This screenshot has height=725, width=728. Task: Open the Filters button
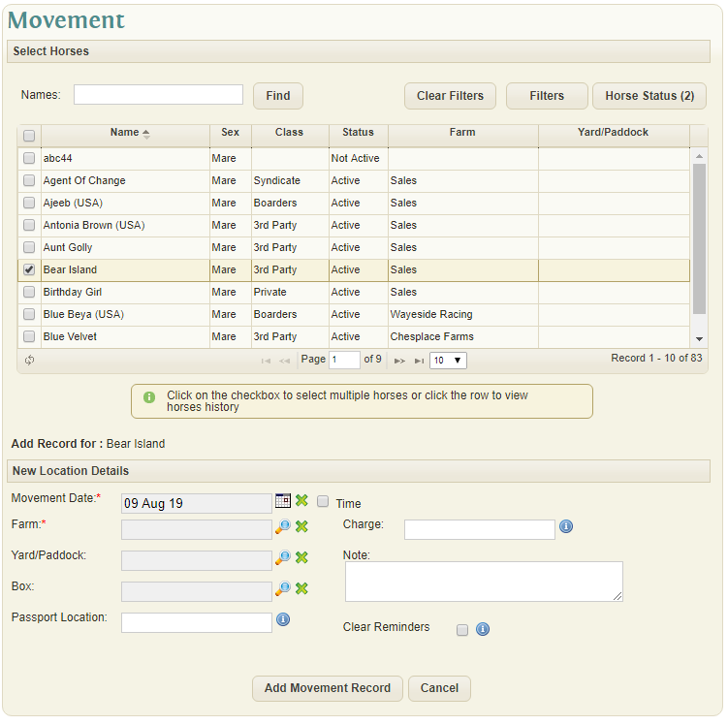pyautogui.click(x=547, y=96)
